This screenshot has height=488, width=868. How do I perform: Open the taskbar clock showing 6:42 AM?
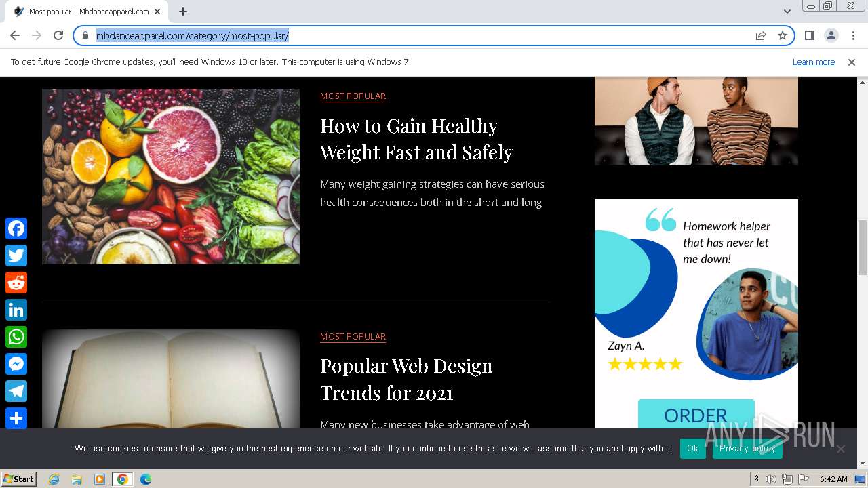click(833, 479)
